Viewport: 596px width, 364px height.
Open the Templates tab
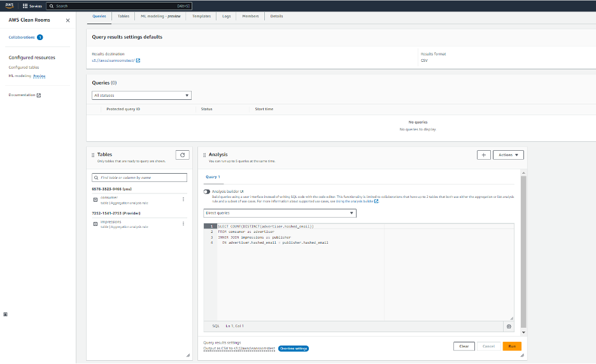[201, 17]
